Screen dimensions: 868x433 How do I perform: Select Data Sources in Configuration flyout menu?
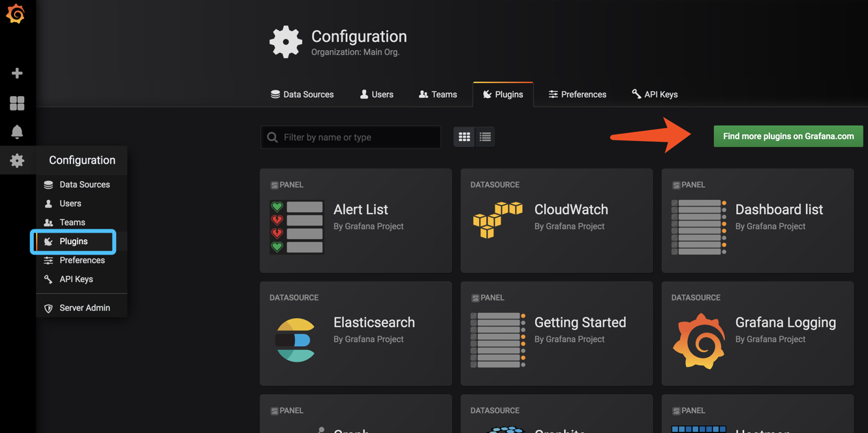(82, 185)
